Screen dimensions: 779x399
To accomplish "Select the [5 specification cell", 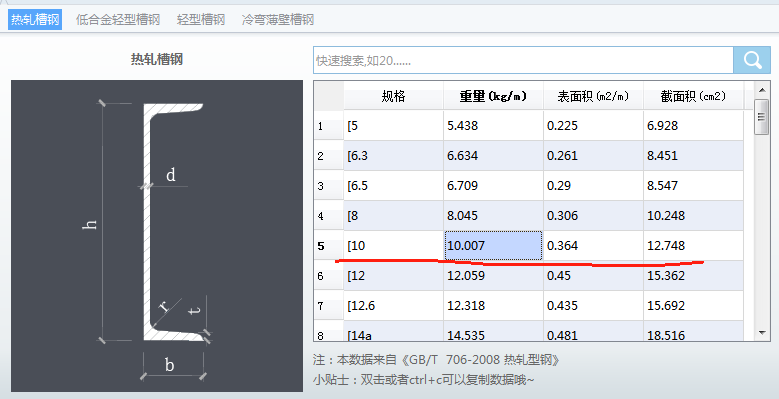I will pyautogui.click(x=393, y=126).
